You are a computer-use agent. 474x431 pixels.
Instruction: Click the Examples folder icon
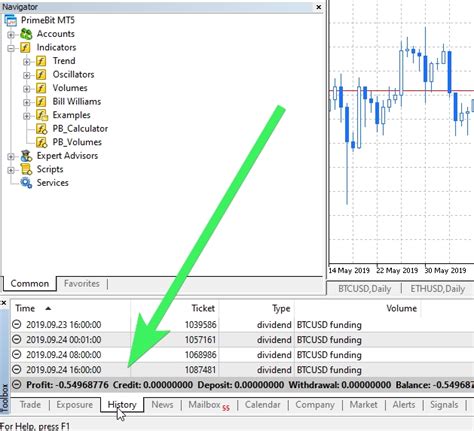[x=42, y=115]
